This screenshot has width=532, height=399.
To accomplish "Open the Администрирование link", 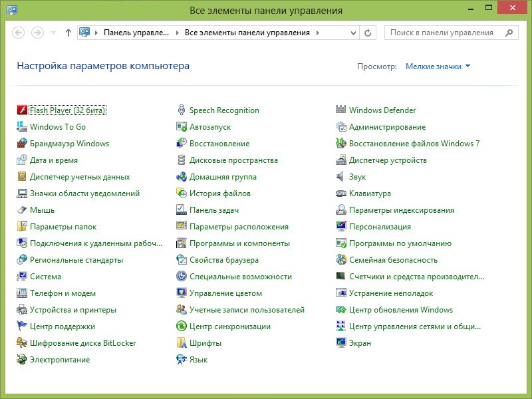I will [388, 127].
